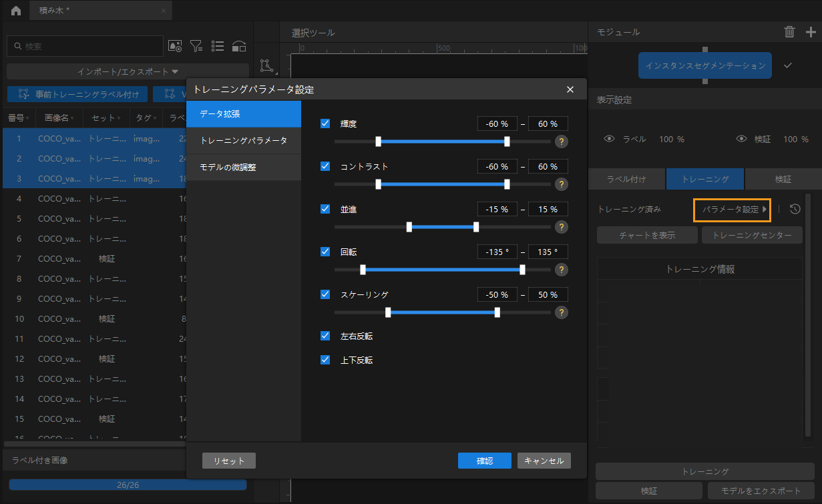Toggle the 上下反転 checkbox
The height and width of the screenshot is (504, 822).
click(x=326, y=360)
